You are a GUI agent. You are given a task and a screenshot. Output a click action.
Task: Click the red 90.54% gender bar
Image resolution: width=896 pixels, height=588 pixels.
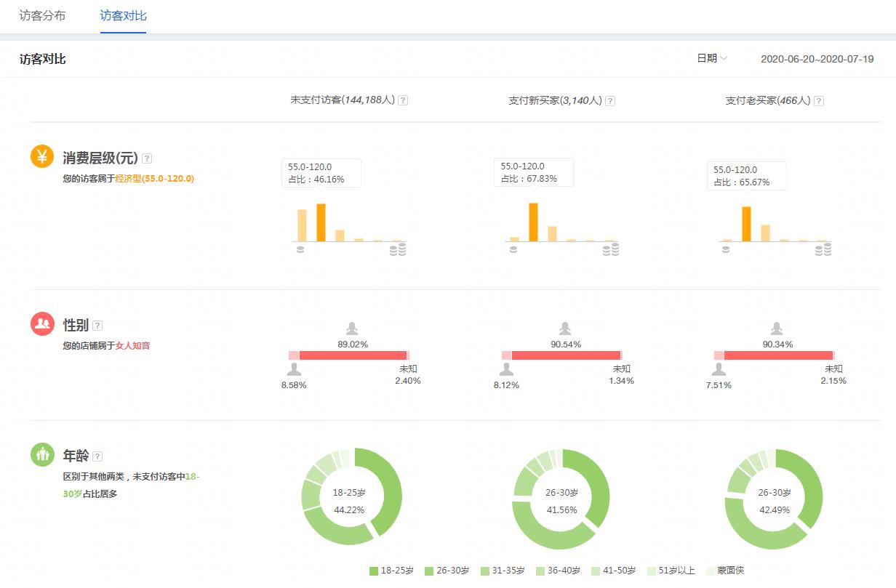567,355
